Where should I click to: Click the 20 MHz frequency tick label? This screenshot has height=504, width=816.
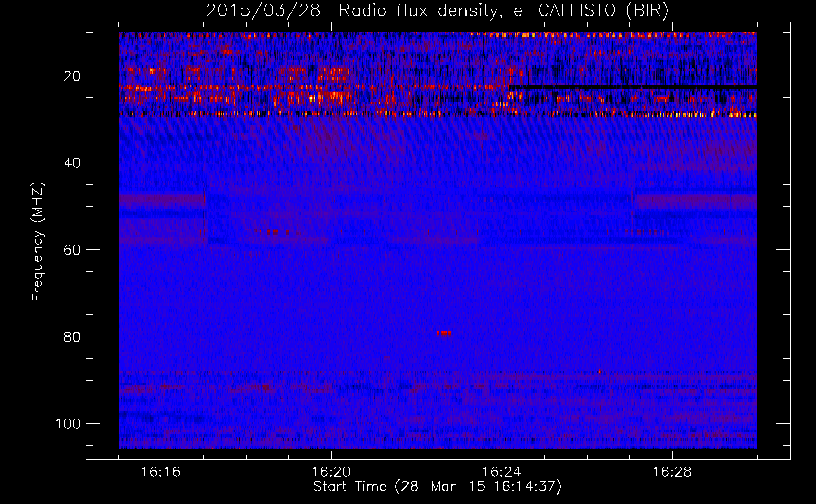point(72,76)
